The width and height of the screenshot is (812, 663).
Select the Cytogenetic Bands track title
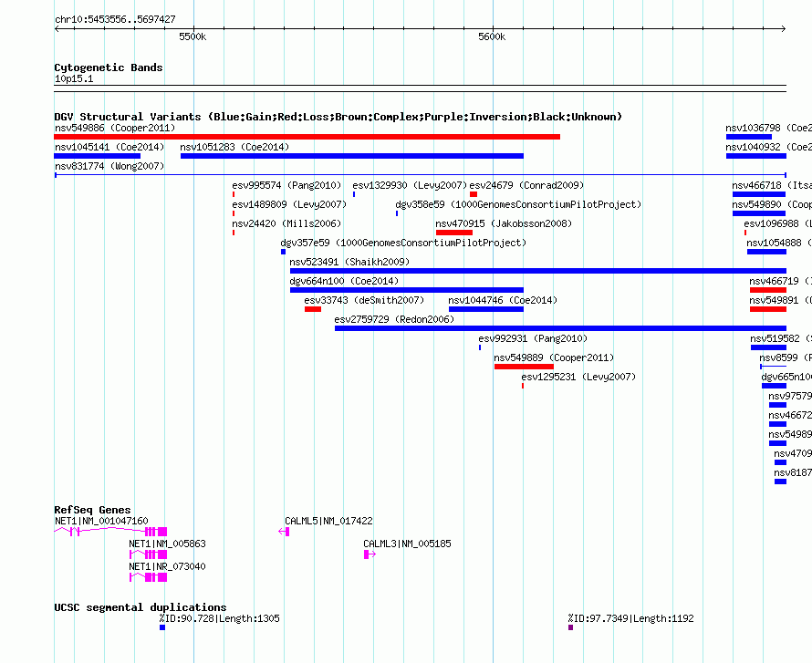tap(109, 67)
